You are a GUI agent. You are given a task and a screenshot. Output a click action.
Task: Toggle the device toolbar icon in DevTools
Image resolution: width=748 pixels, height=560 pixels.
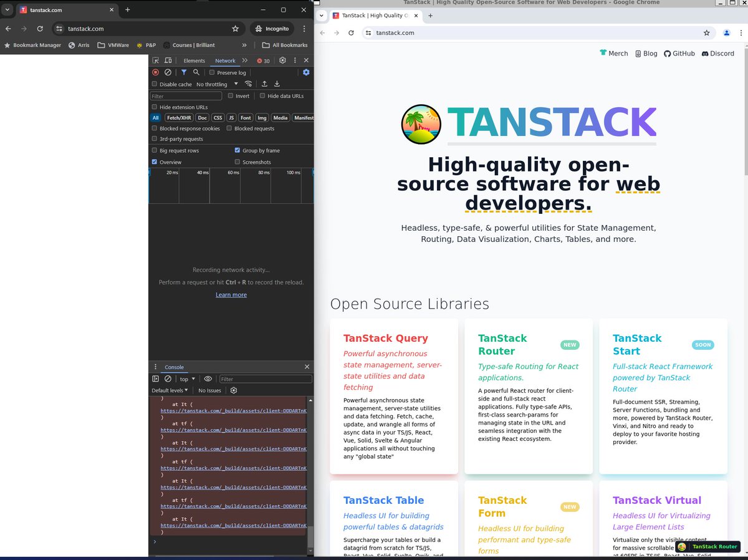[168, 60]
